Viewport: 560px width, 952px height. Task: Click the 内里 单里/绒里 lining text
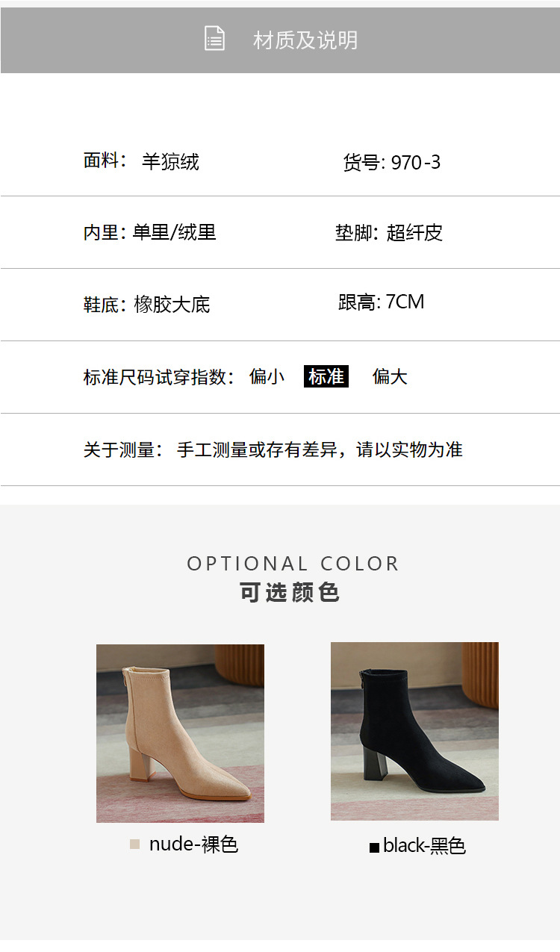click(x=149, y=232)
